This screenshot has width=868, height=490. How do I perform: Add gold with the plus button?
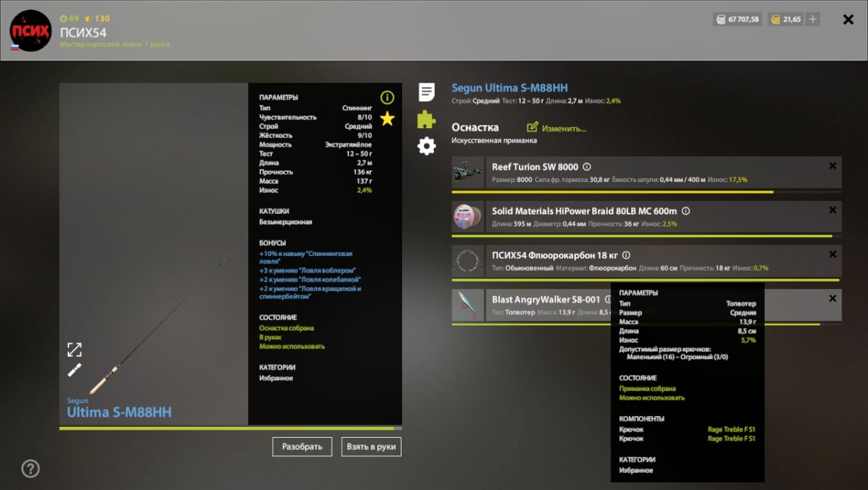point(812,19)
